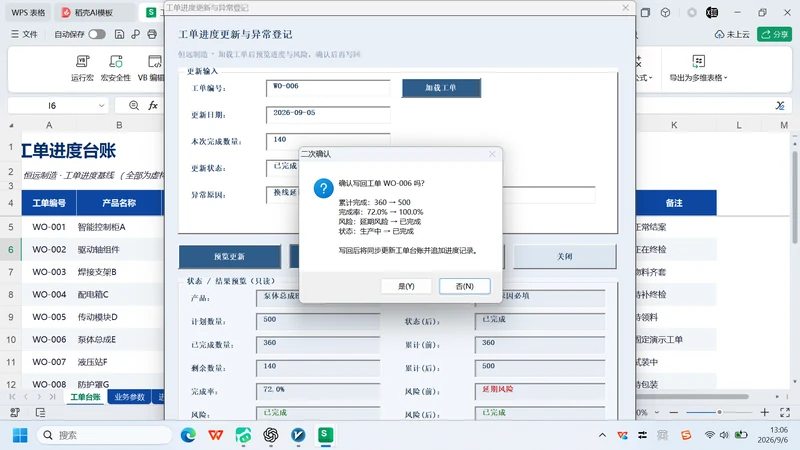The width and height of the screenshot is (800, 450).
Task: Click the zoom in plus button
Action: pyautogui.click(x=764, y=412)
